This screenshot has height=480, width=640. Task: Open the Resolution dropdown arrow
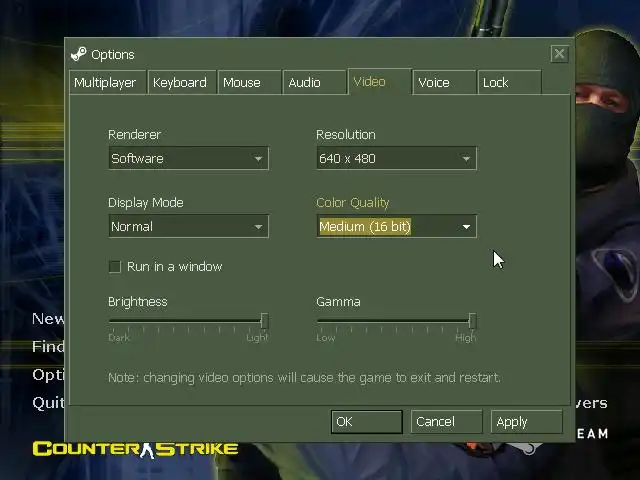pos(466,158)
